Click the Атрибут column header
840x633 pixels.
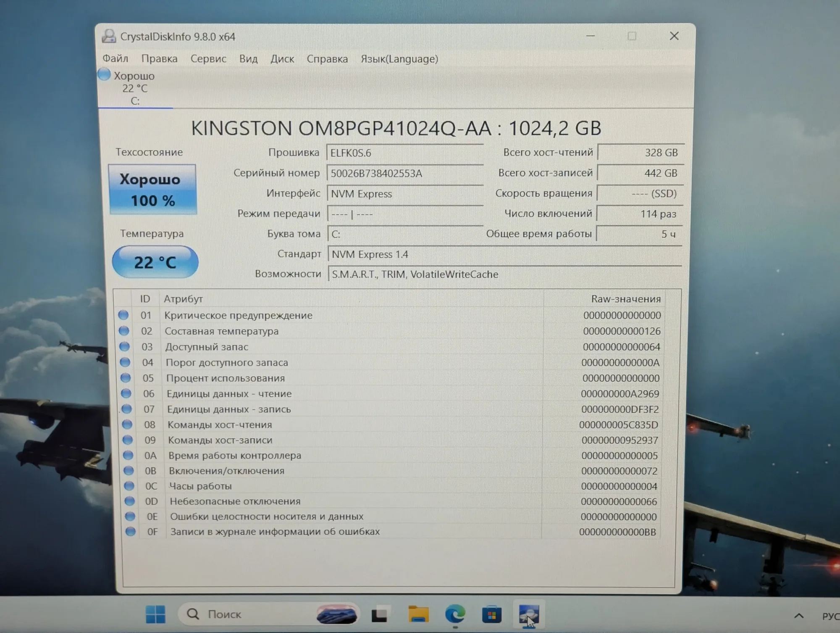(x=351, y=299)
